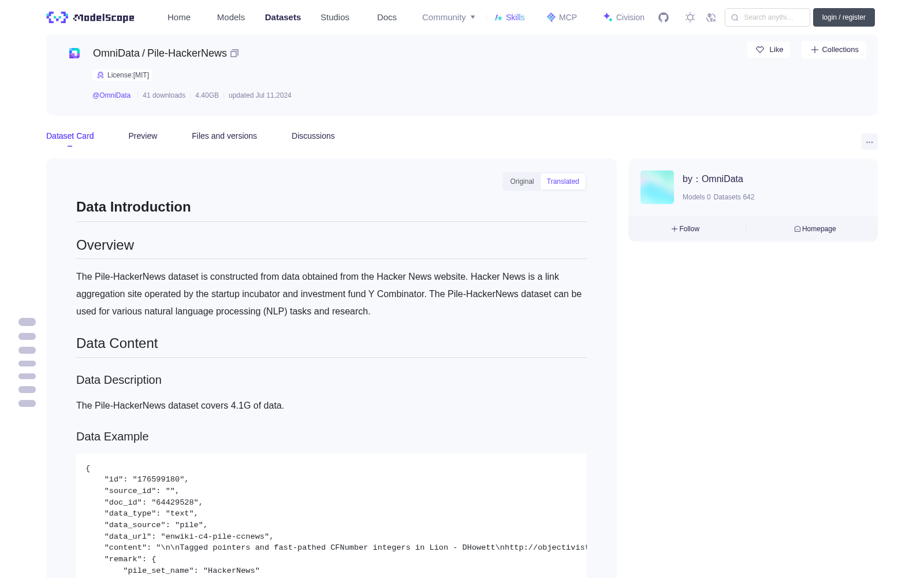Viewport: 924px width, 578px height.
Task: Open the Preview tab
Action: pyautogui.click(x=143, y=136)
